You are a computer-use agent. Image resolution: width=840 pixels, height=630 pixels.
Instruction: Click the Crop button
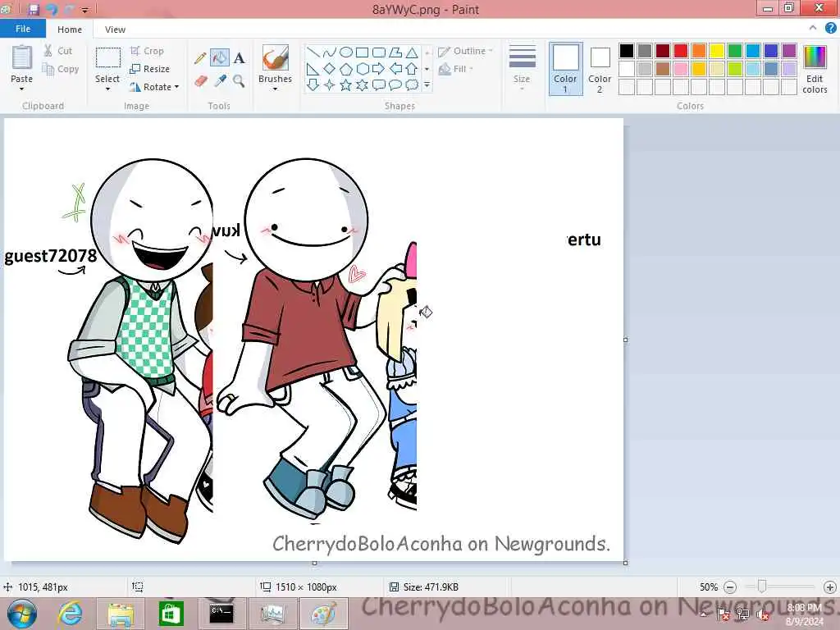tap(147, 51)
